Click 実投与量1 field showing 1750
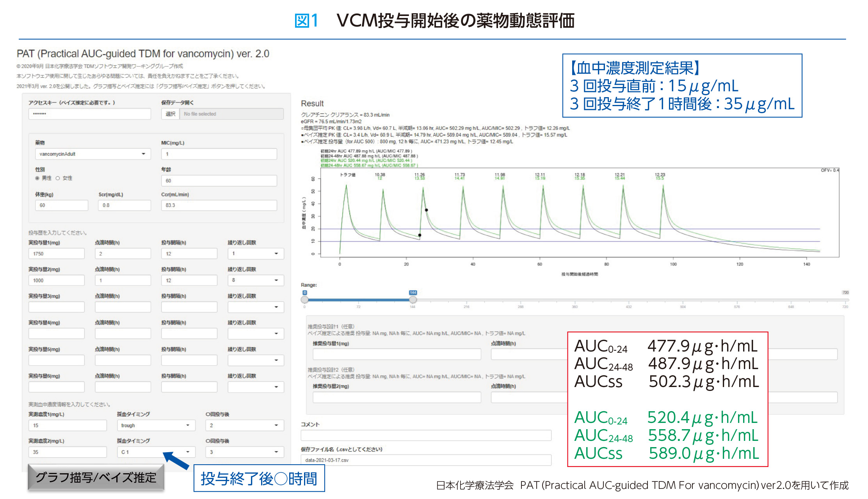868x499 pixels. (56, 254)
